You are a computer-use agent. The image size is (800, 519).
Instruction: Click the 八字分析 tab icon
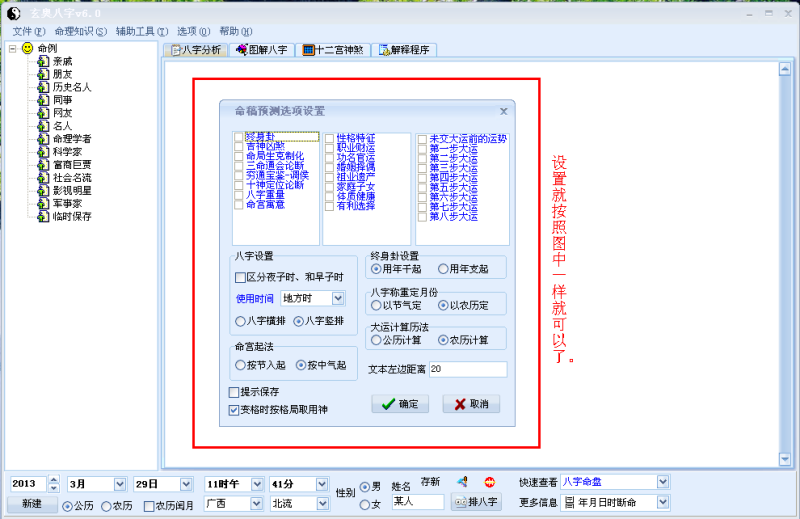point(176,50)
